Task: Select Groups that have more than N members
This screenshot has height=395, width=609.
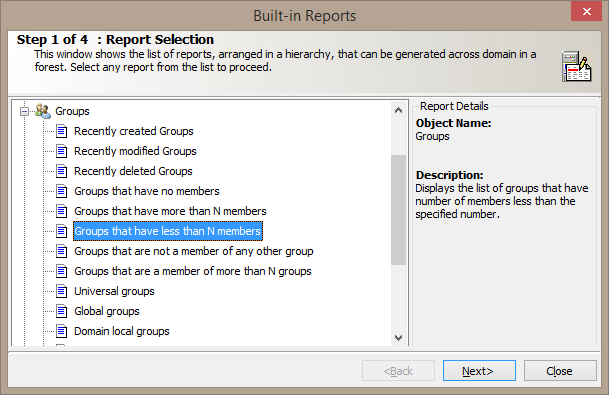Action: click(170, 211)
